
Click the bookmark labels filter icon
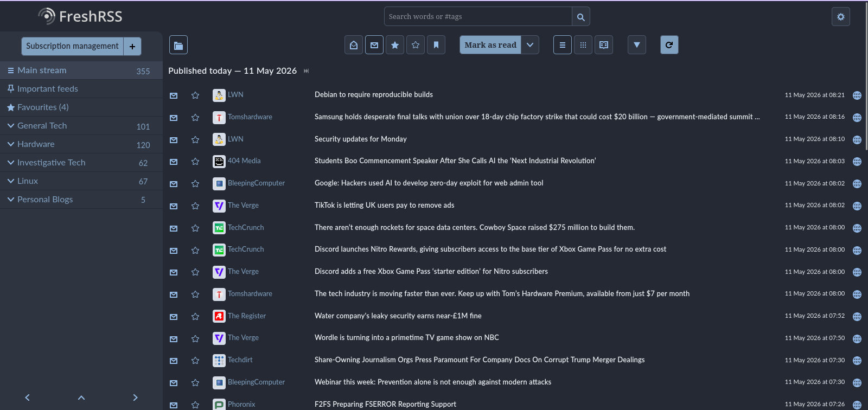[x=436, y=45]
